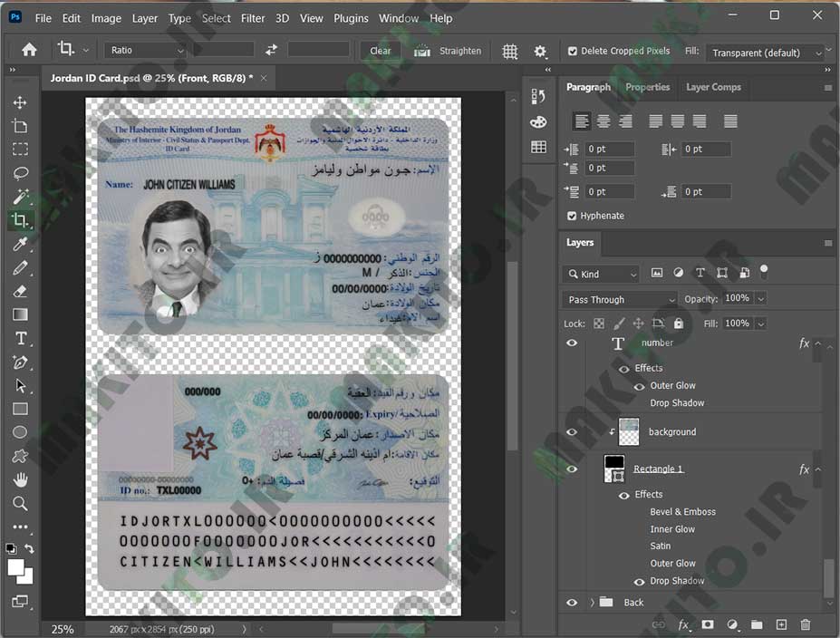Click the Clear button

click(381, 51)
